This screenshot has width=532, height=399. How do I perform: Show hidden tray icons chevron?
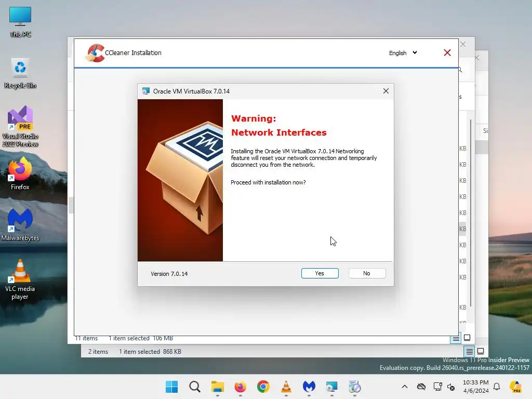coord(404,387)
